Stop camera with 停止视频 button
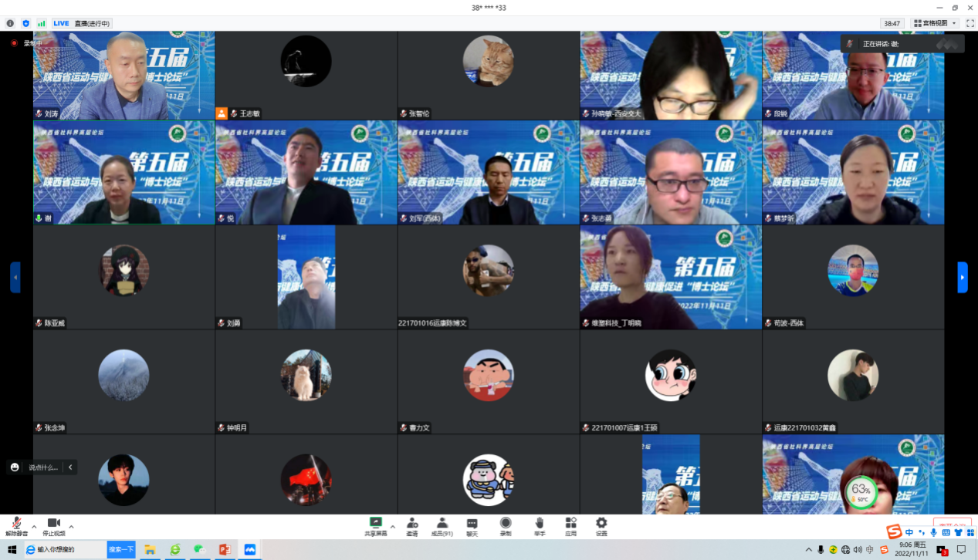The width and height of the screenshot is (978, 560). (x=53, y=526)
